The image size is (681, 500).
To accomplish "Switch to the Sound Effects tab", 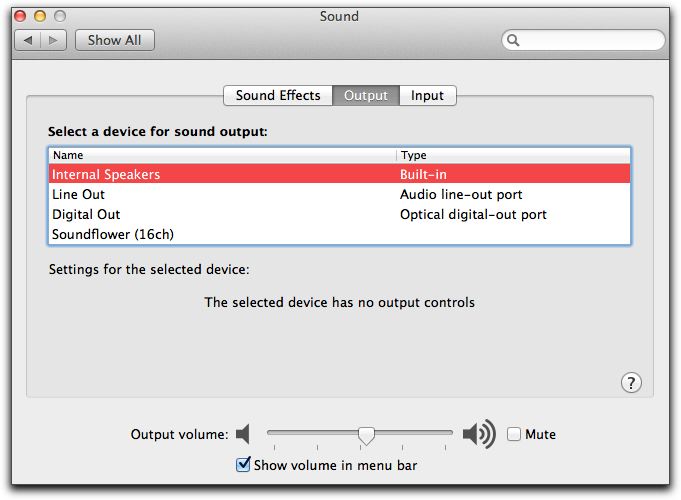I will point(278,96).
